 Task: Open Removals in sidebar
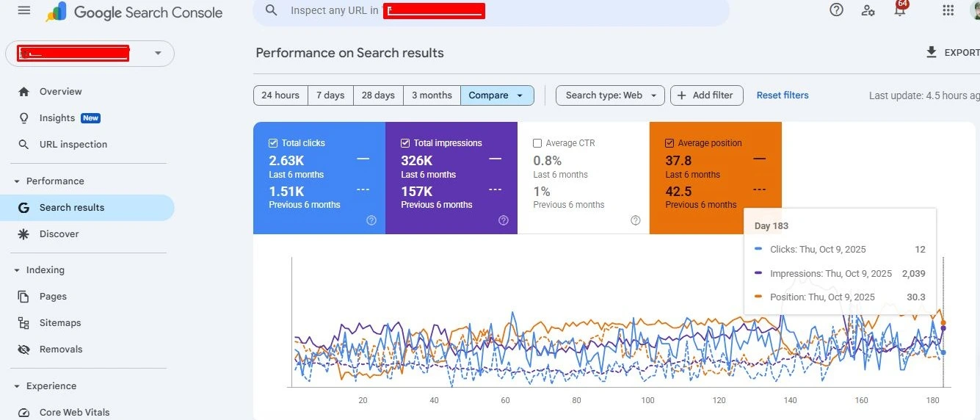pos(61,350)
